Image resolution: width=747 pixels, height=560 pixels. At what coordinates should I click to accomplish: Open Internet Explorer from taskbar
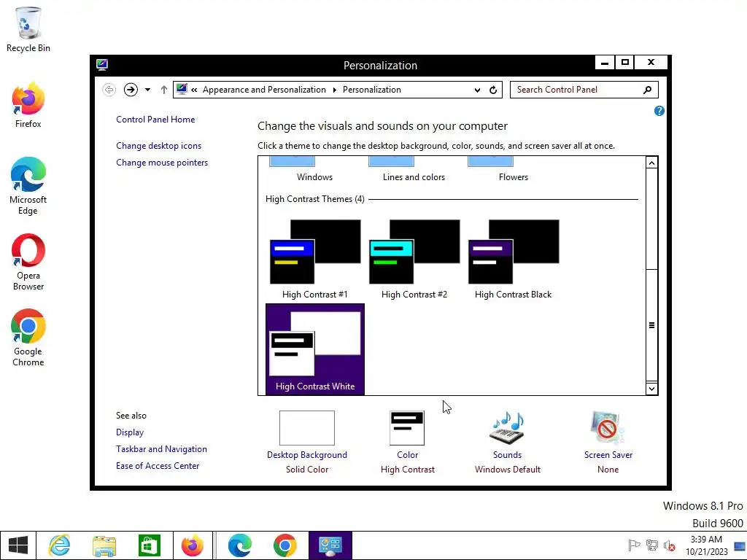(60, 545)
